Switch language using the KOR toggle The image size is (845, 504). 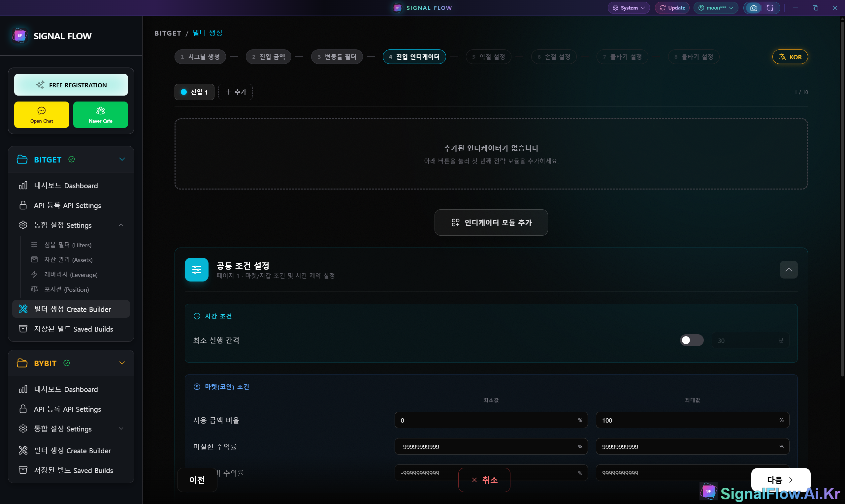tap(790, 56)
